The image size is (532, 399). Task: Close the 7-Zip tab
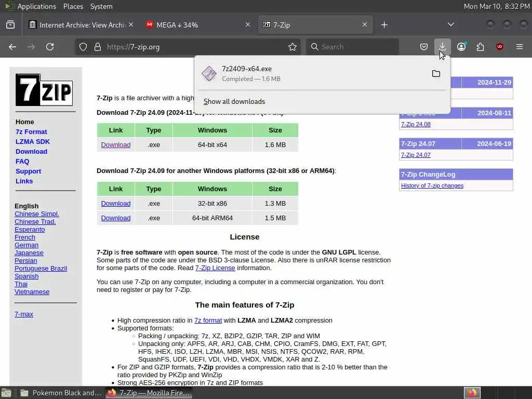click(x=364, y=25)
